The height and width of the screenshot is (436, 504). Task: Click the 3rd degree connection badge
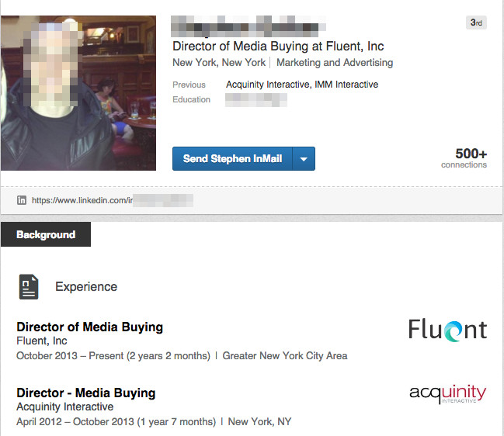[476, 22]
